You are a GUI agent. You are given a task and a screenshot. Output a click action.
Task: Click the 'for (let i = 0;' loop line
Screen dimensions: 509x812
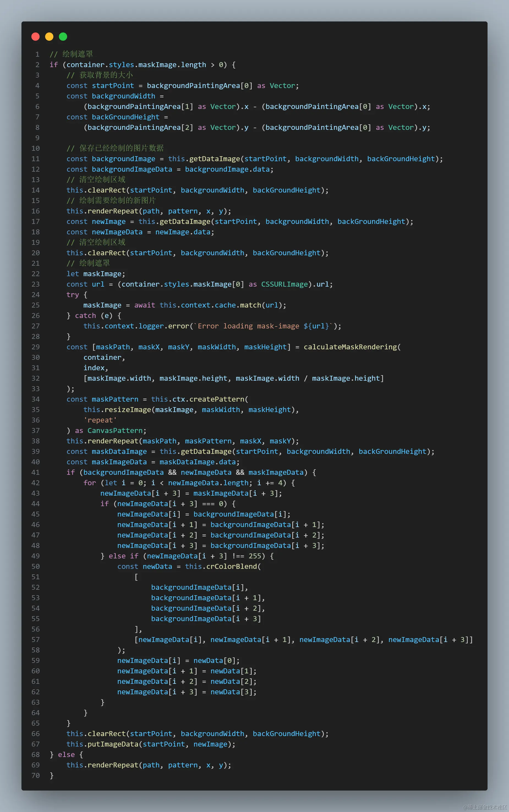pos(189,482)
